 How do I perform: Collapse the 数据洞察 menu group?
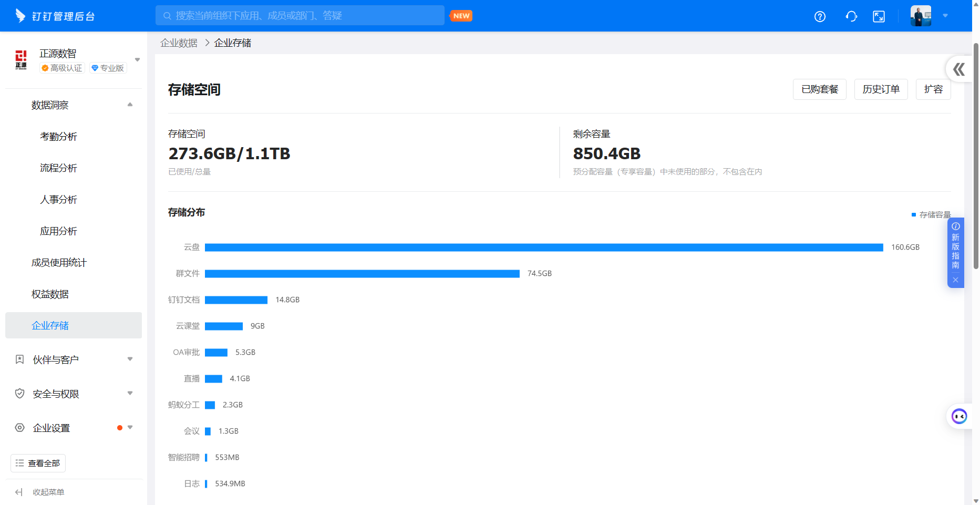pyautogui.click(x=130, y=105)
